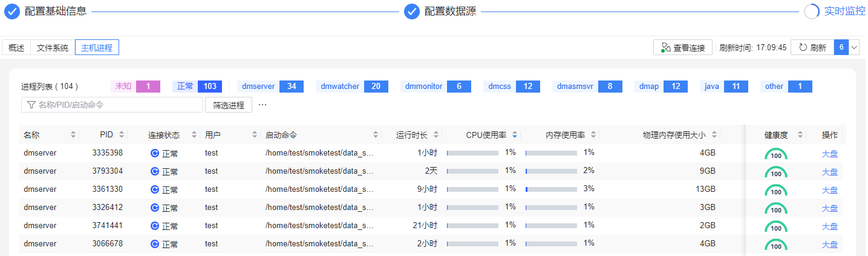The image size is (868, 256).
Task: Sort by 启动命令 column sort arrows
Action: (376, 134)
